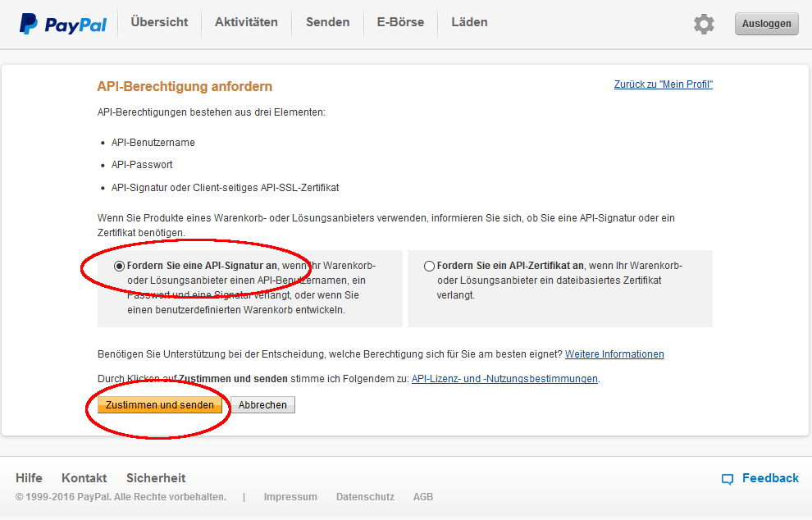Open the Kontakt footer link

click(x=84, y=478)
